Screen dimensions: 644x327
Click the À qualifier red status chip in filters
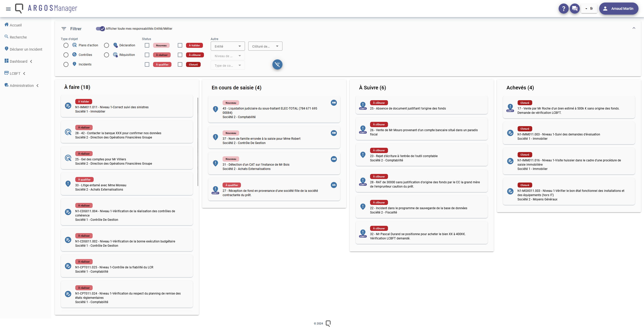[162, 64]
